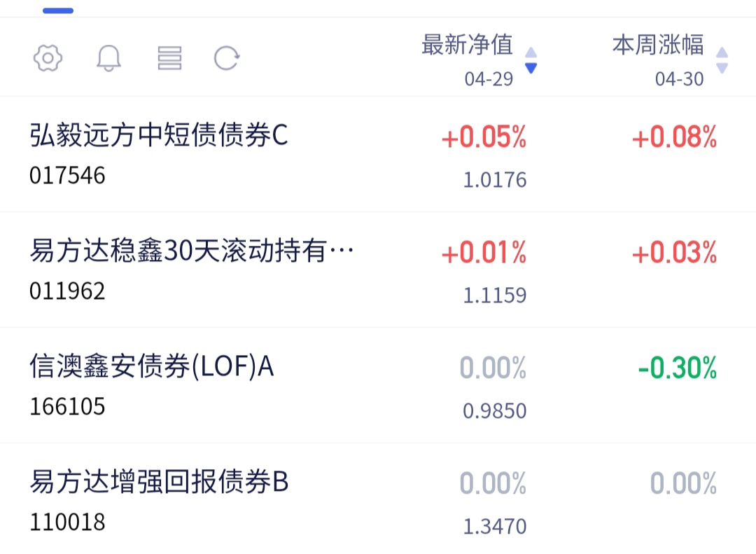Tap the +0.05% daily change value
756x554 pixels.
tap(484, 138)
